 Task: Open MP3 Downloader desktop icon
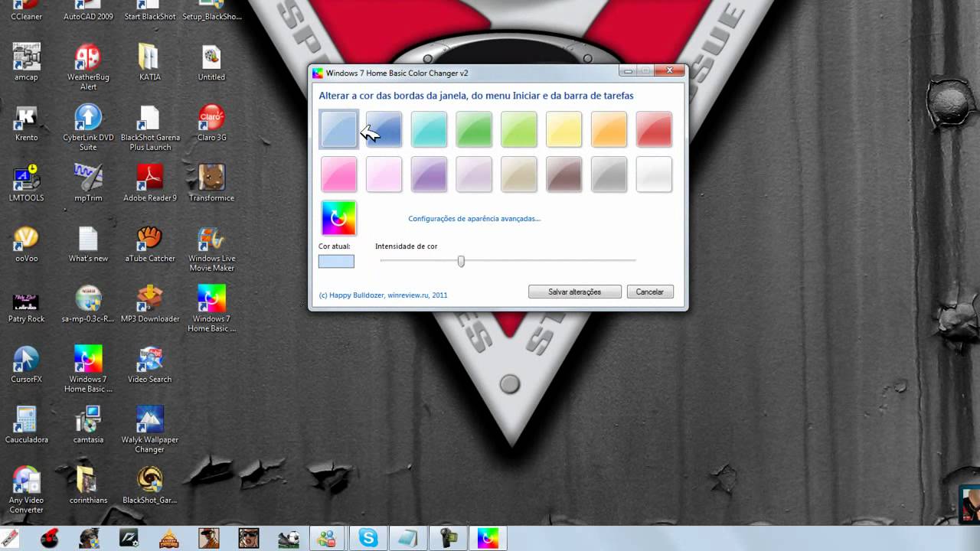[149, 304]
